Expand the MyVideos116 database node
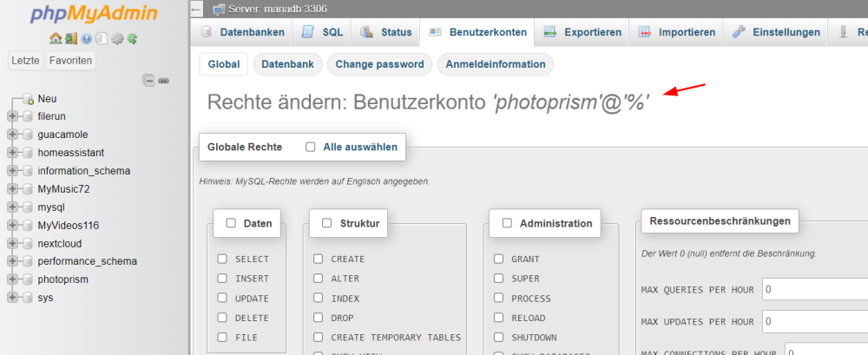 tap(12, 226)
